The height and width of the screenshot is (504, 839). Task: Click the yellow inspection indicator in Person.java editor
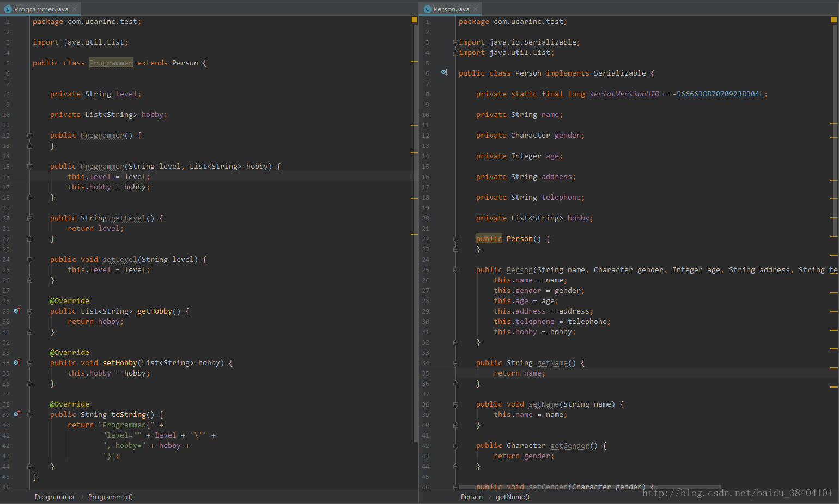834,20
